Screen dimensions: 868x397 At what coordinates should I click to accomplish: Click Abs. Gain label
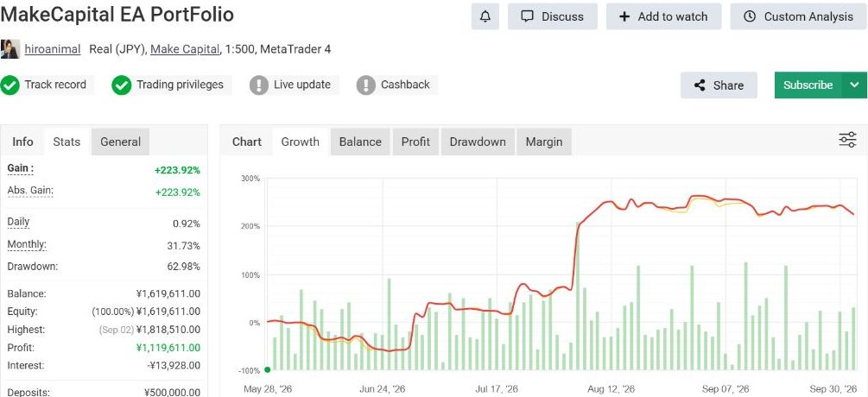point(30,191)
